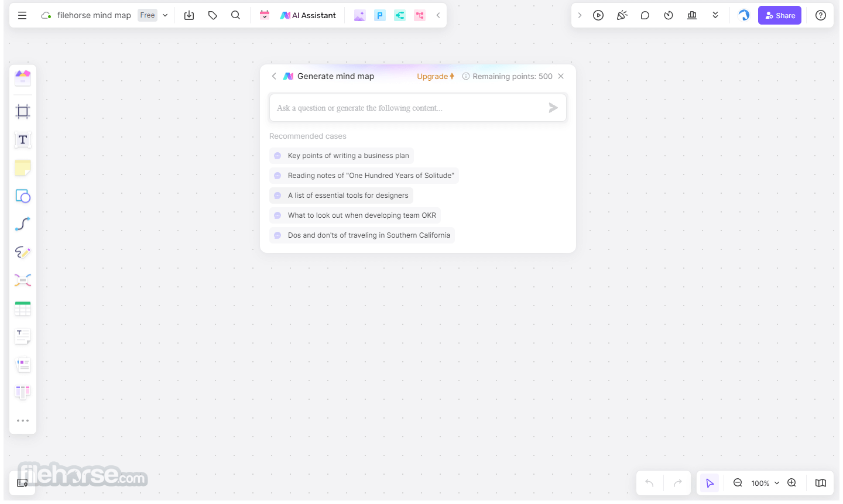Click the celebration confetti icon
Screen dimensions: 843x504
[622, 15]
